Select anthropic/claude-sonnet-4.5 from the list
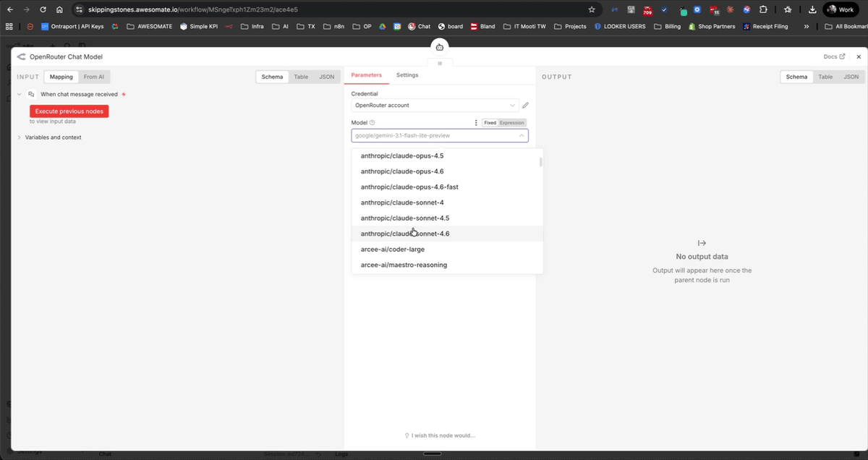The image size is (868, 460). [x=405, y=218]
